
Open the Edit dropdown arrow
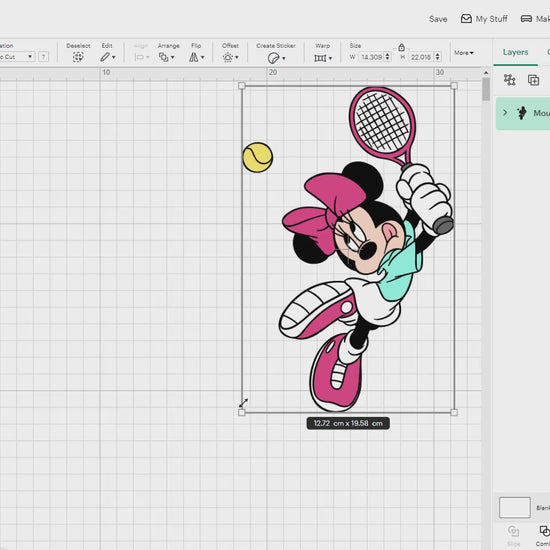tap(114, 57)
